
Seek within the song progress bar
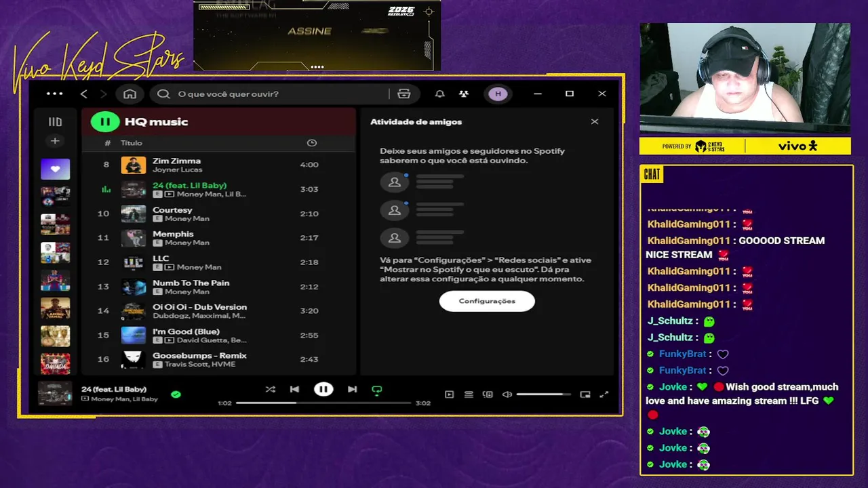point(323,403)
